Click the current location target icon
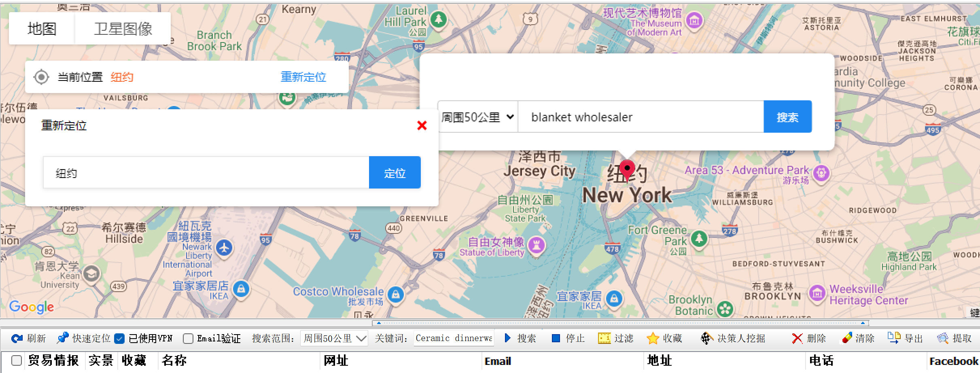The height and width of the screenshot is (373, 980). click(x=41, y=77)
